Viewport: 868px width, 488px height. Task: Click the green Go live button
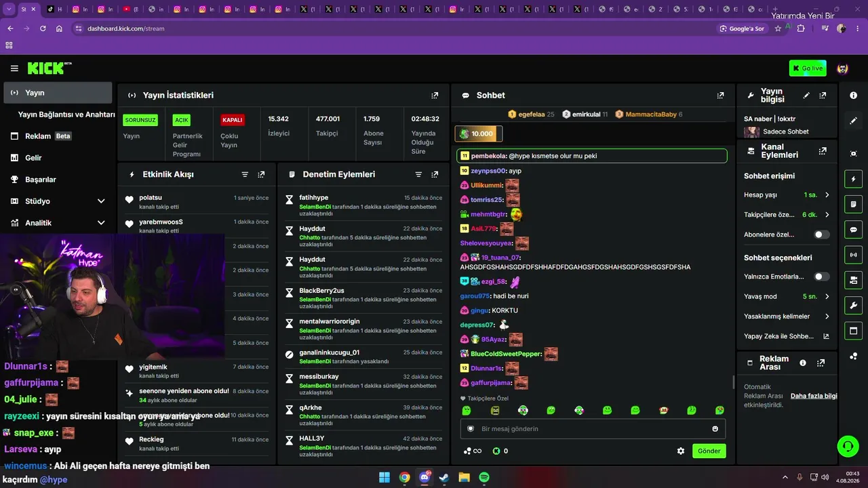pos(808,68)
